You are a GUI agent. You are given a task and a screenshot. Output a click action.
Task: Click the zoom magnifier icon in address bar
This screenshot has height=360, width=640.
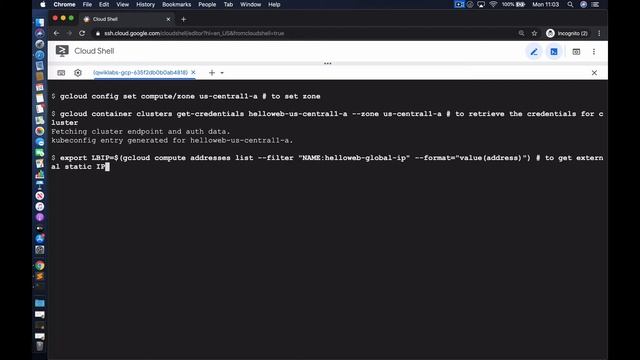pos(521,33)
